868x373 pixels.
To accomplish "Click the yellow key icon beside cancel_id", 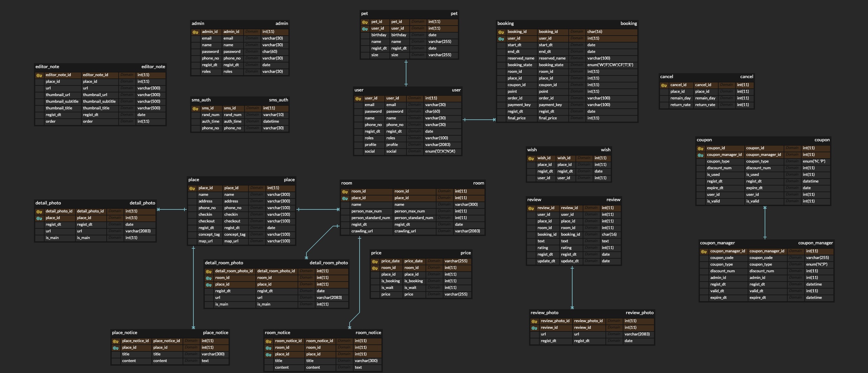I will (x=664, y=85).
